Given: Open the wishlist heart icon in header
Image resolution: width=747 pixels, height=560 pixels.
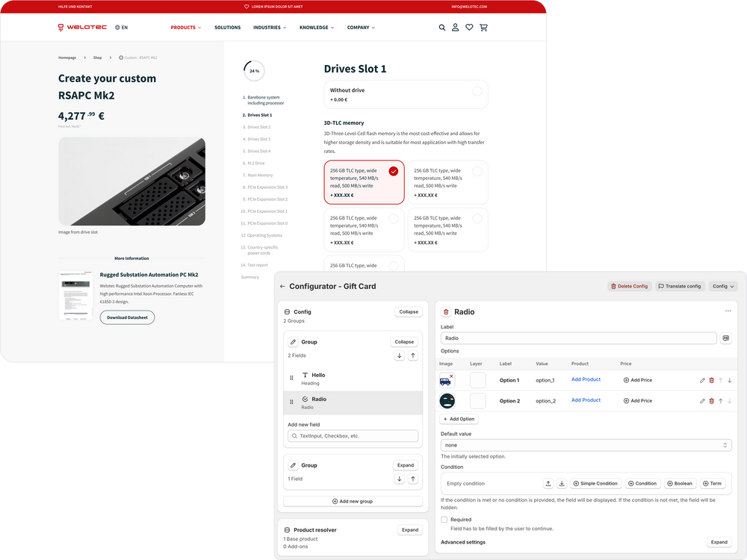Looking at the screenshot, I should coord(469,28).
